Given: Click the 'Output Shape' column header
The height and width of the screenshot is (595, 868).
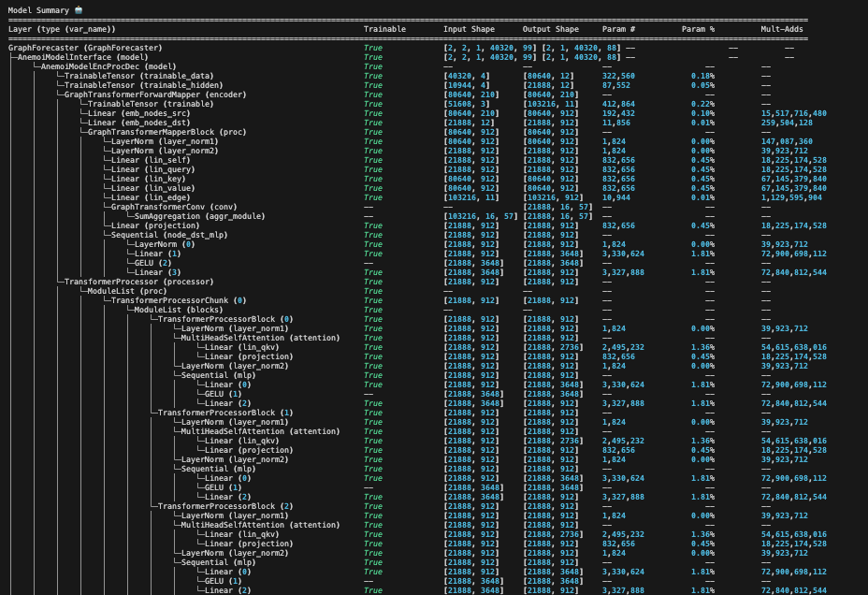Looking at the screenshot, I should 551,29.
